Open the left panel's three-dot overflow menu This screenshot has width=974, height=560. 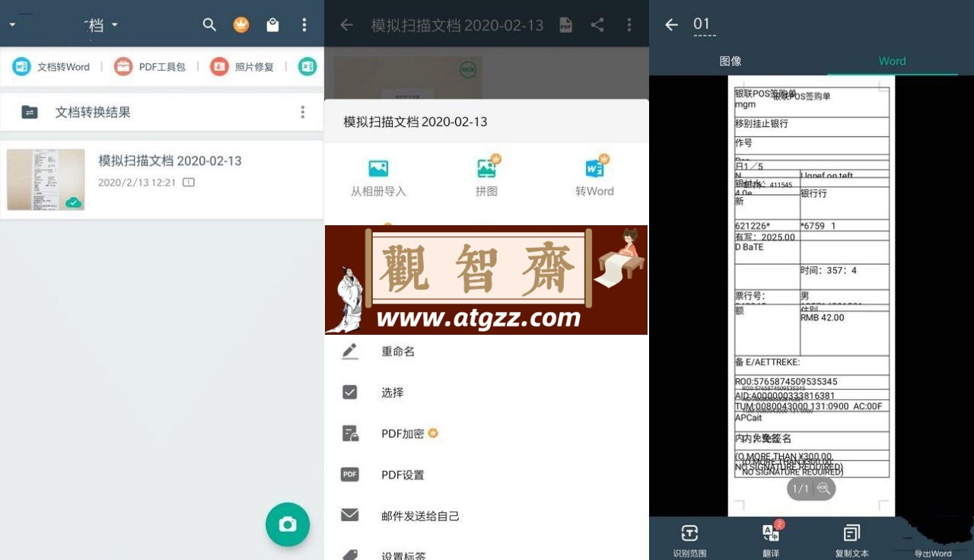click(304, 25)
